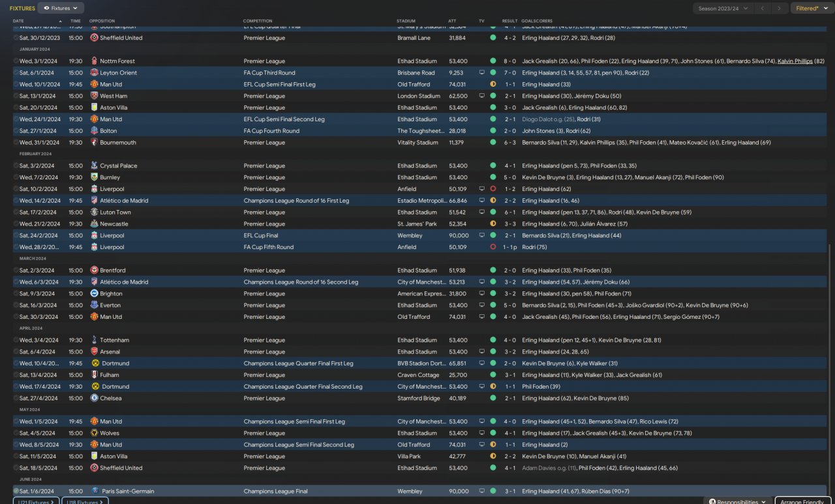
Task: Go to the next season with the right arrow
Action: pos(779,8)
